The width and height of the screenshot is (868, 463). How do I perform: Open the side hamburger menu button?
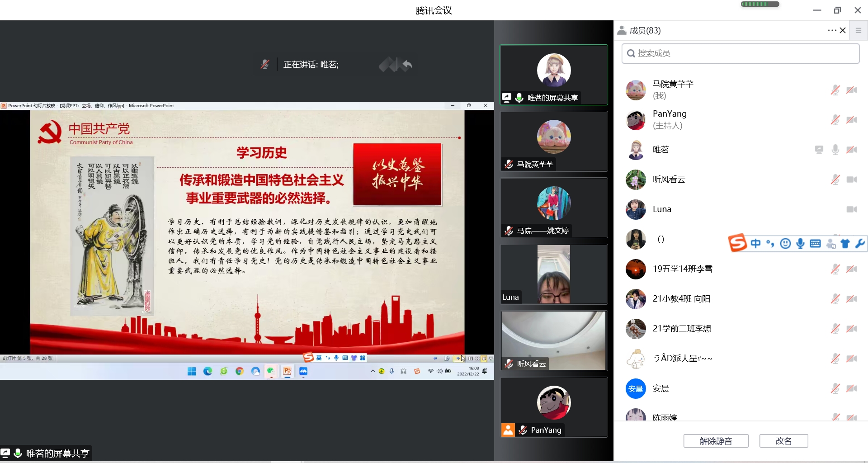point(859,30)
